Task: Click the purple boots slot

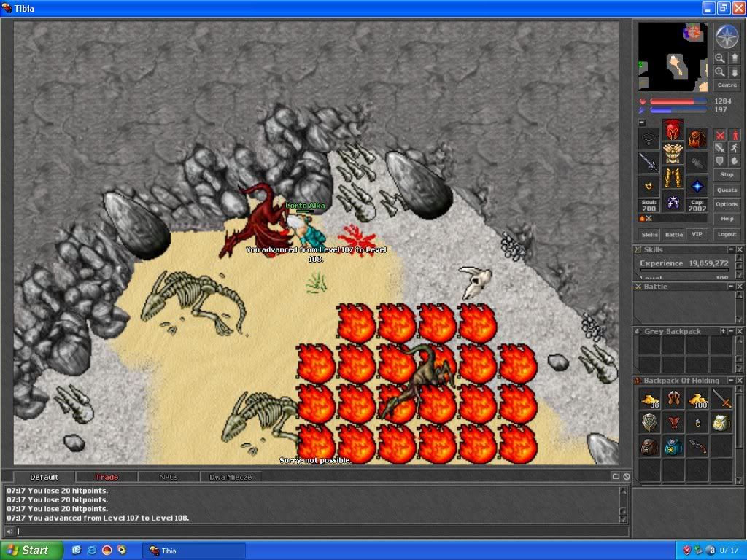Action: [673, 201]
